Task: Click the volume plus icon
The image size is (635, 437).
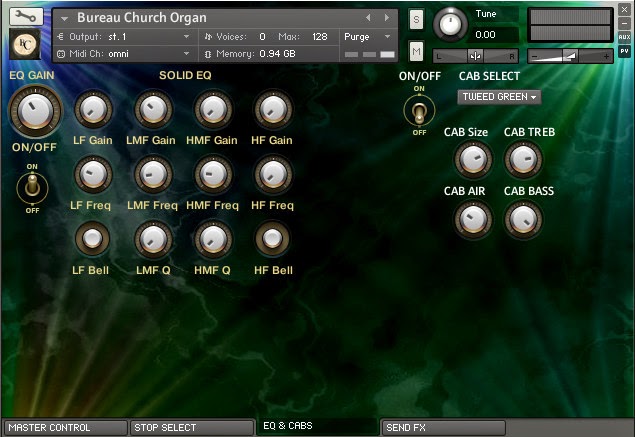Action: tap(606, 57)
